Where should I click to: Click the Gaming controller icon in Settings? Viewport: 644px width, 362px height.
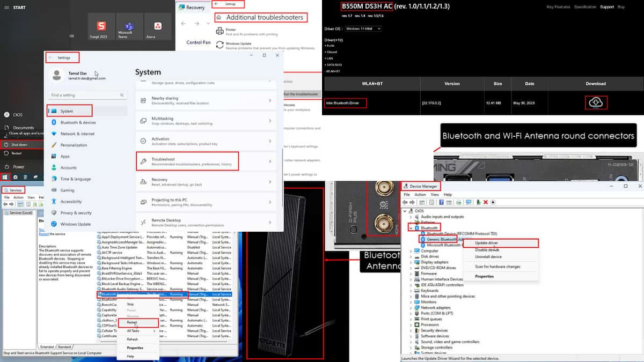coord(53,190)
